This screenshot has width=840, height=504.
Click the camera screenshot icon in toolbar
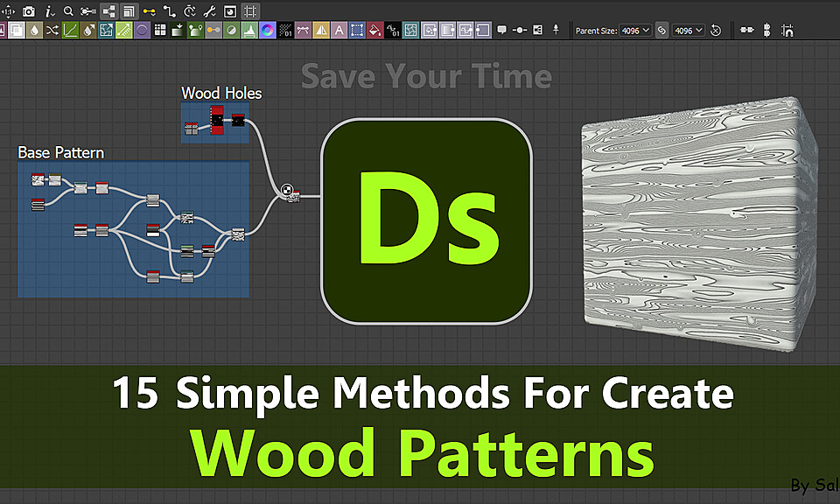tap(28, 10)
